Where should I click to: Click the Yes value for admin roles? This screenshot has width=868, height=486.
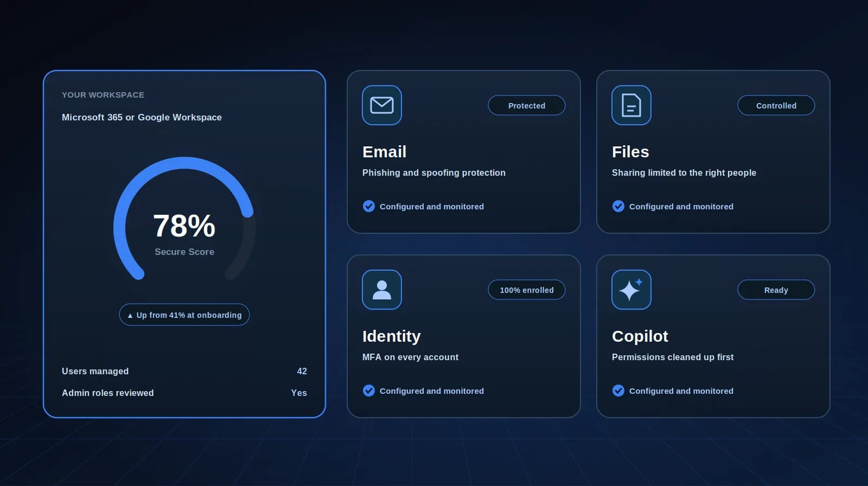[299, 393]
